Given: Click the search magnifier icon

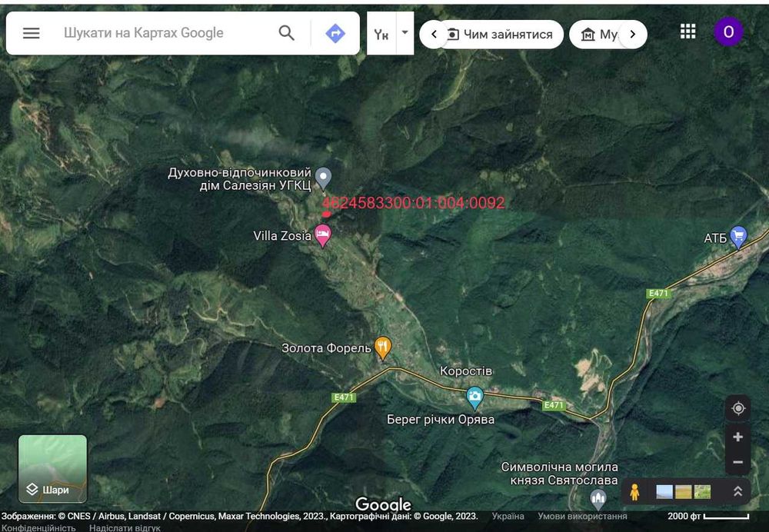Looking at the screenshot, I should point(286,33).
